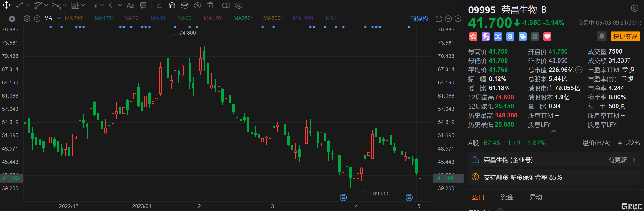Image resolution: width=644 pixels, height=211 pixels.
Task: Select the polygon shape drawing tool
Action: point(38,5)
